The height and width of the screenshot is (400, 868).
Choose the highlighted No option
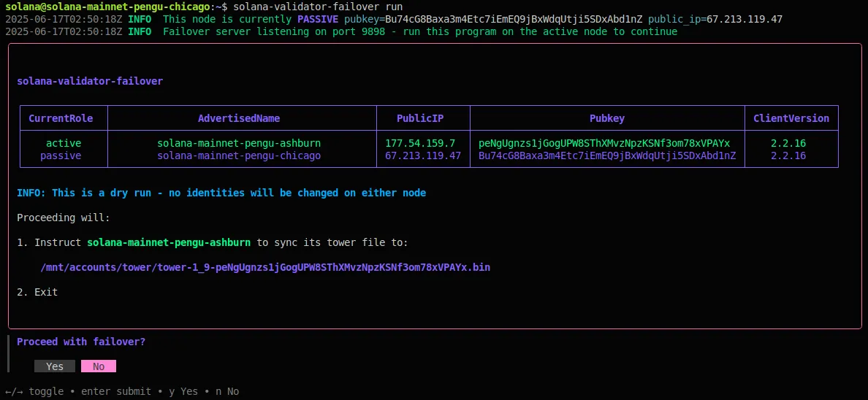click(x=99, y=366)
